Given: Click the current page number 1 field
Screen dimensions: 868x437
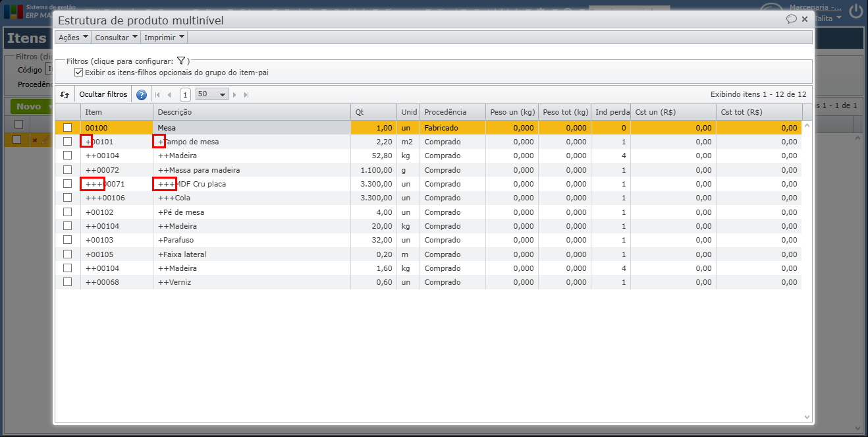Looking at the screenshot, I should 185,95.
